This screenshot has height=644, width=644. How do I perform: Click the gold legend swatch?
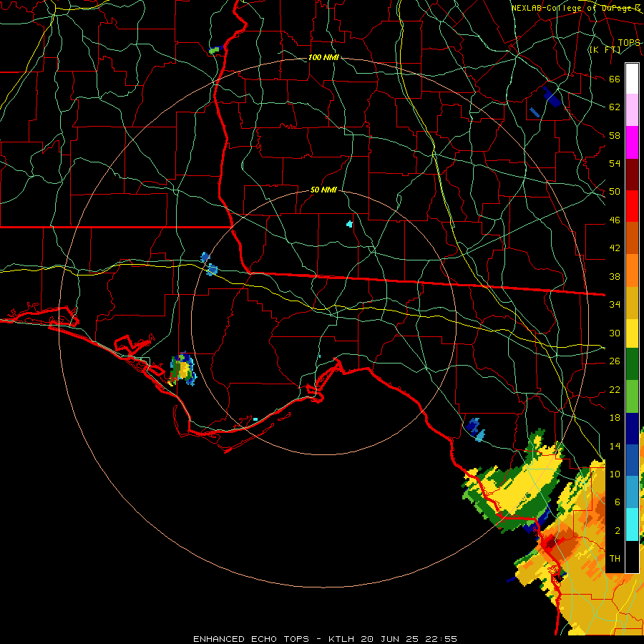pyautogui.click(x=632, y=303)
